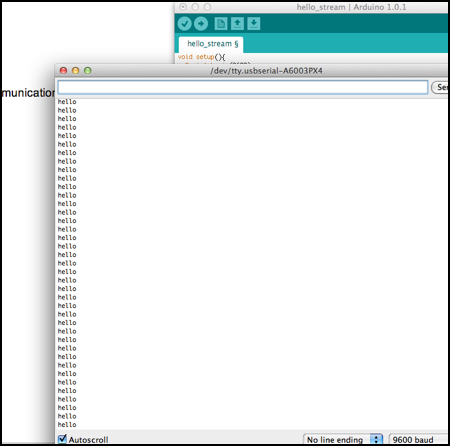Select the hello_stream sketch tab
Screen dimensions: 450x446
(x=211, y=44)
